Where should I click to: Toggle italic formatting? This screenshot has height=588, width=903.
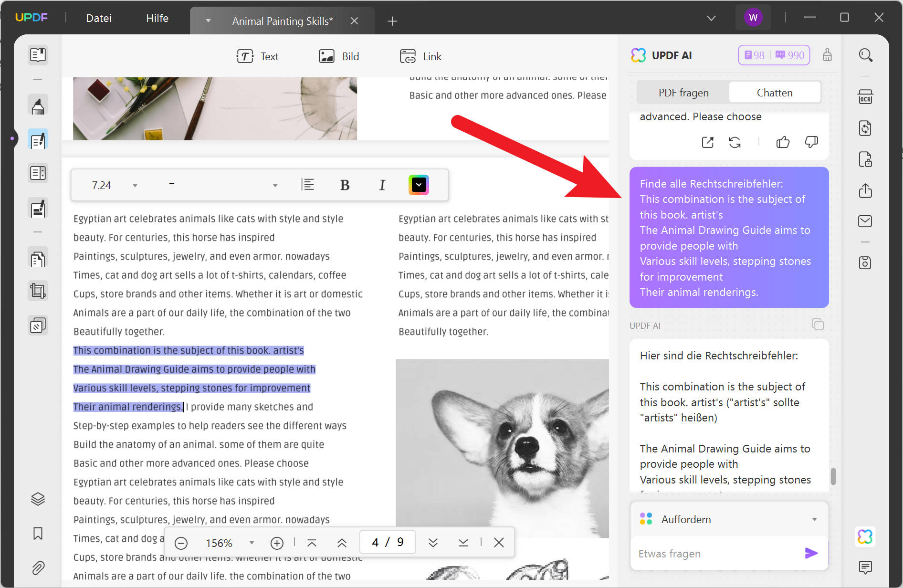(x=382, y=185)
